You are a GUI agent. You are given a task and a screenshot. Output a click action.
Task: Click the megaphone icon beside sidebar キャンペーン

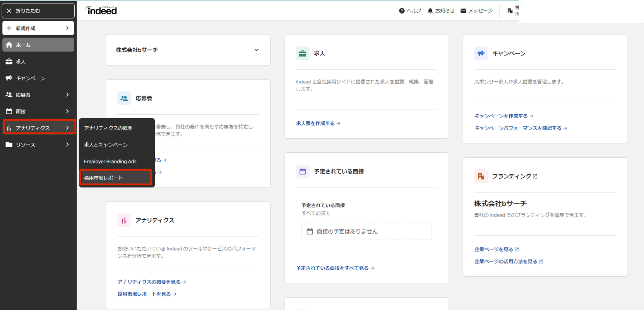click(9, 78)
